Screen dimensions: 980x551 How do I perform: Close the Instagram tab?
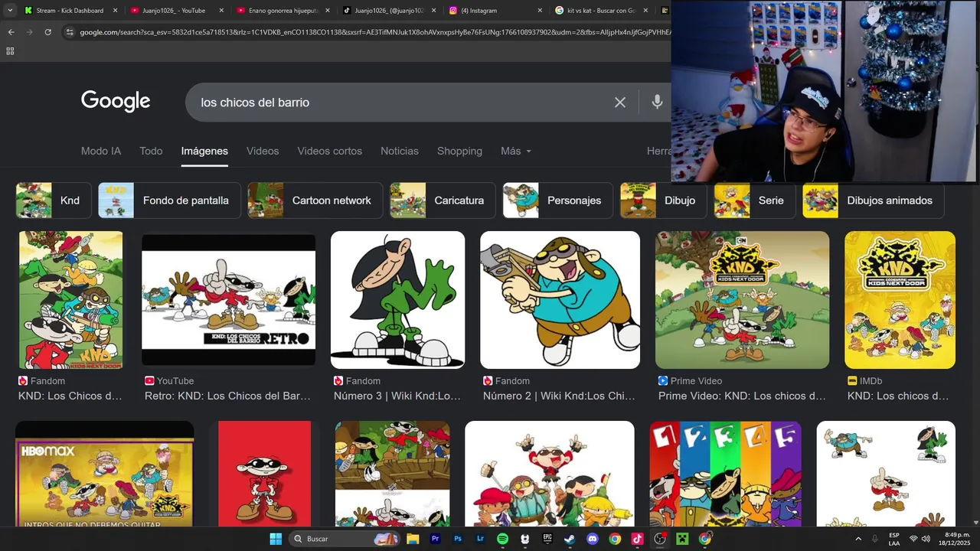(539, 11)
